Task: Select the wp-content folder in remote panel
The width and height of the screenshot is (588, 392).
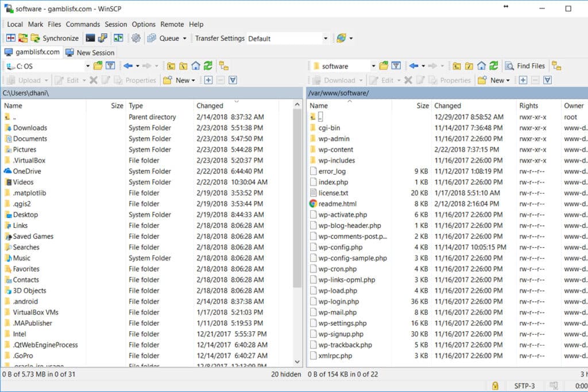Action: pyautogui.click(x=335, y=150)
